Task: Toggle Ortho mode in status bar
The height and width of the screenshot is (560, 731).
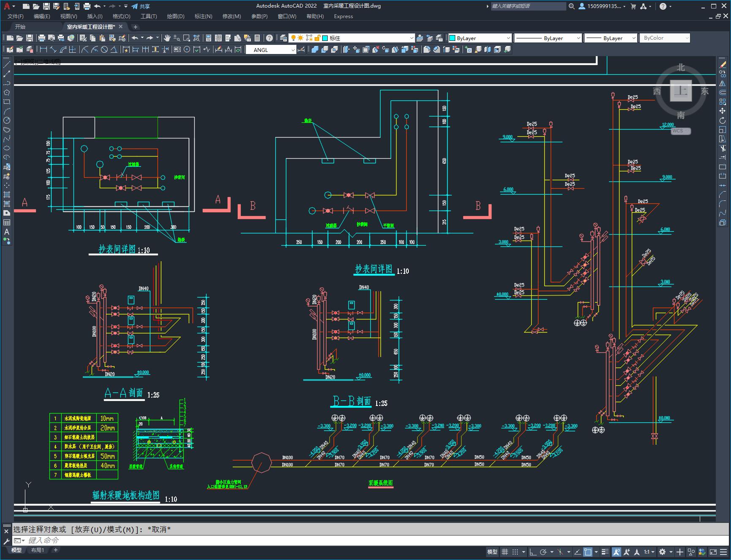Action: (533, 552)
